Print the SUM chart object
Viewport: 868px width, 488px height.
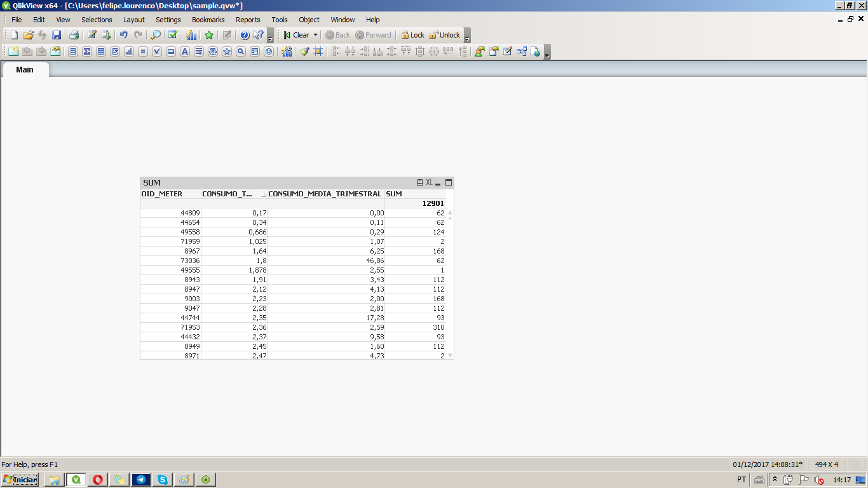click(x=419, y=182)
